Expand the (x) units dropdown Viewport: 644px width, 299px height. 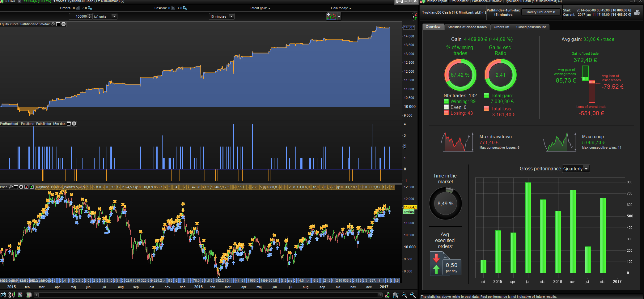pyautogui.click(x=114, y=16)
